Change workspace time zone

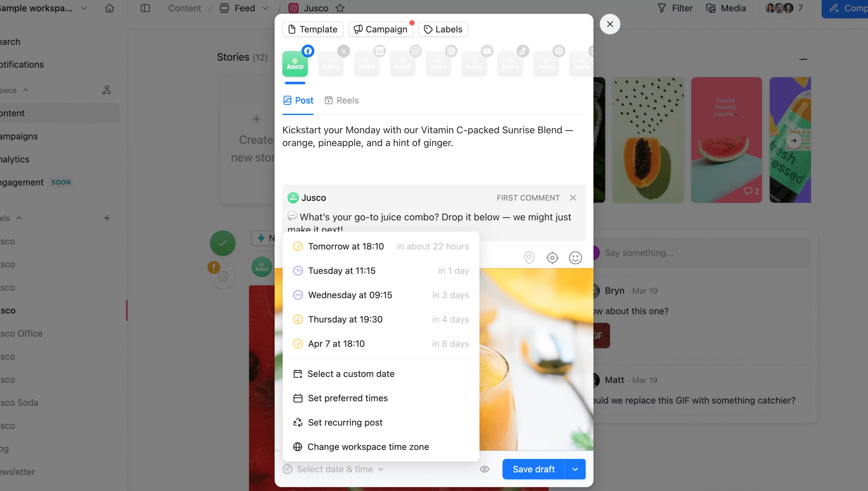[x=381, y=447]
